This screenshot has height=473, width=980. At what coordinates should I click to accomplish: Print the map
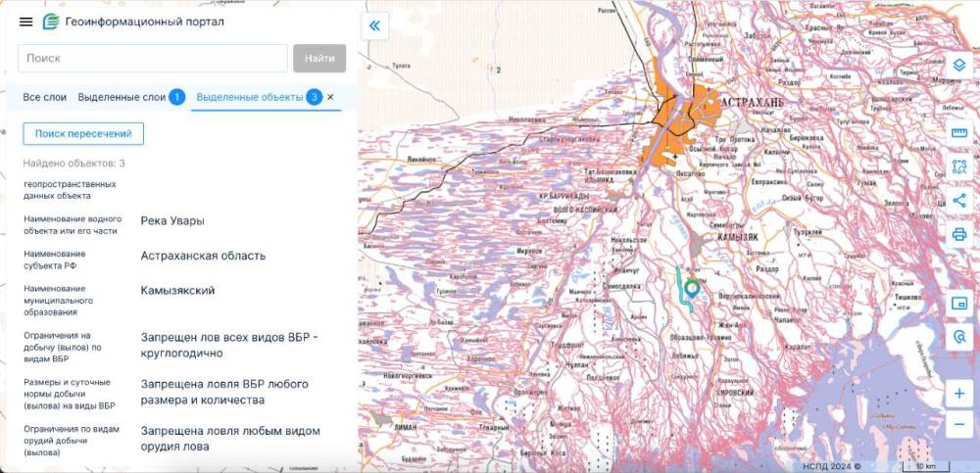(x=958, y=235)
